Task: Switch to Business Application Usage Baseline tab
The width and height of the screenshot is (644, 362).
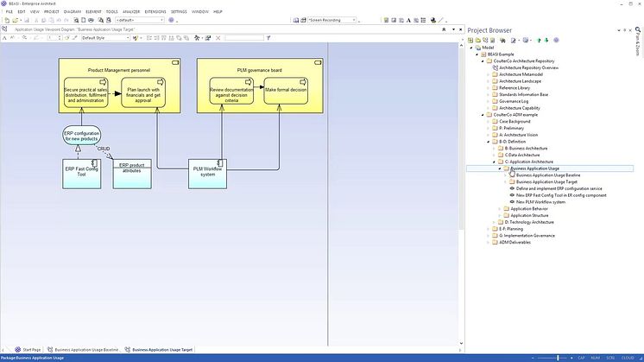Action: click(83, 350)
